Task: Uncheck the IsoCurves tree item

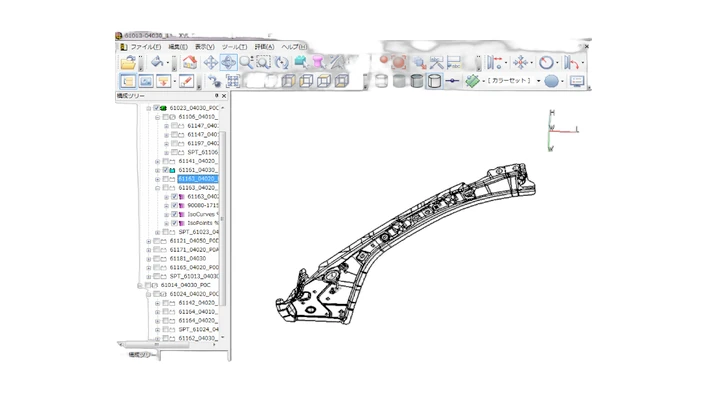Action: (x=175, y=214)
